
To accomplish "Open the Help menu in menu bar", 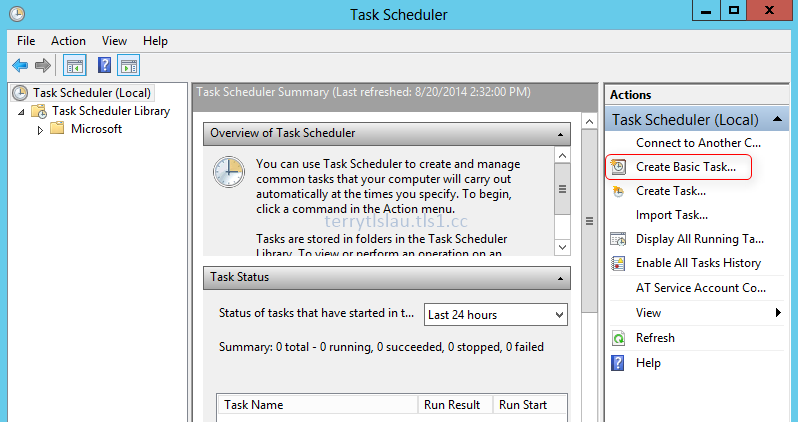I will pos(155,41).
